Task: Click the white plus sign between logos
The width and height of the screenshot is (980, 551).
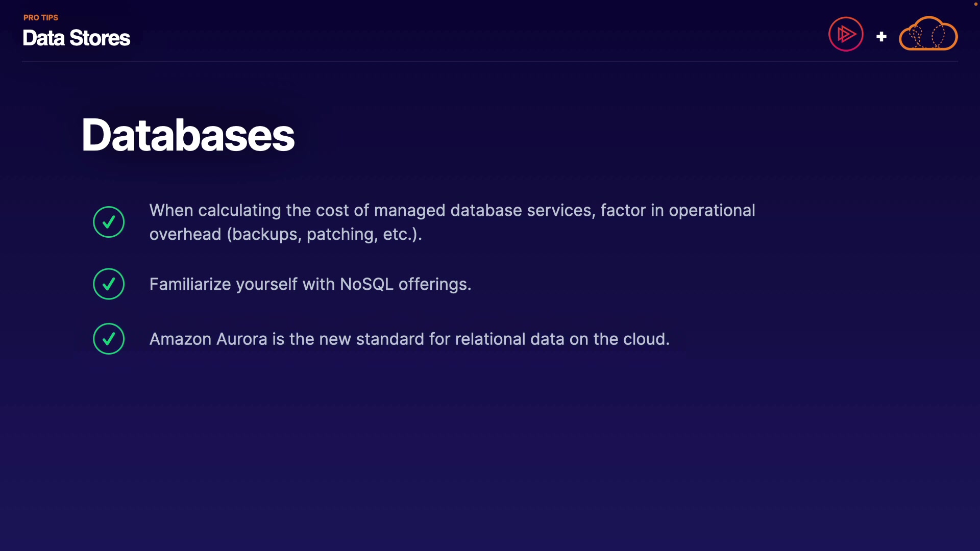Action: point(881,37)
